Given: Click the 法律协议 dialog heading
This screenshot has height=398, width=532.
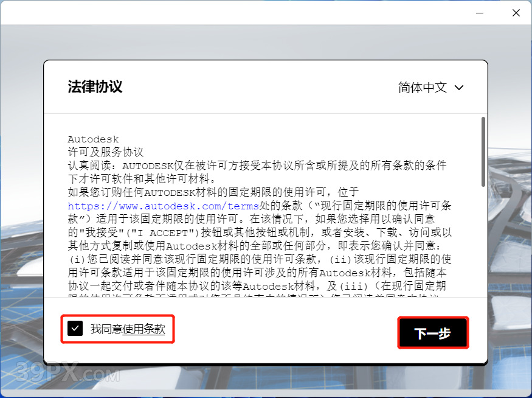Looking at the screenshot, I should [95, 86].
